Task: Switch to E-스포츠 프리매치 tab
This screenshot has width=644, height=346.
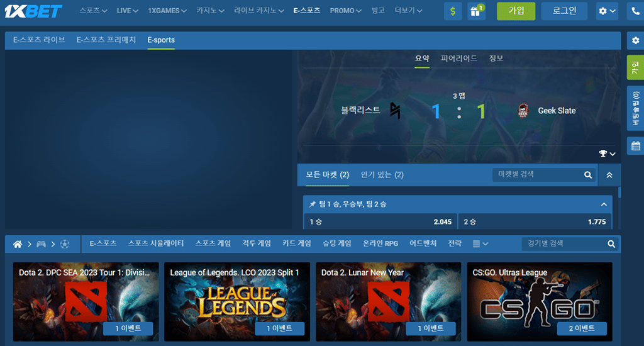Action: tap(106, 40)
